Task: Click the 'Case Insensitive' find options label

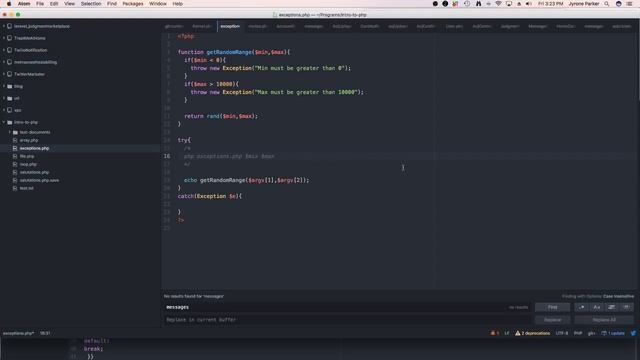Action: pos(618,296)
